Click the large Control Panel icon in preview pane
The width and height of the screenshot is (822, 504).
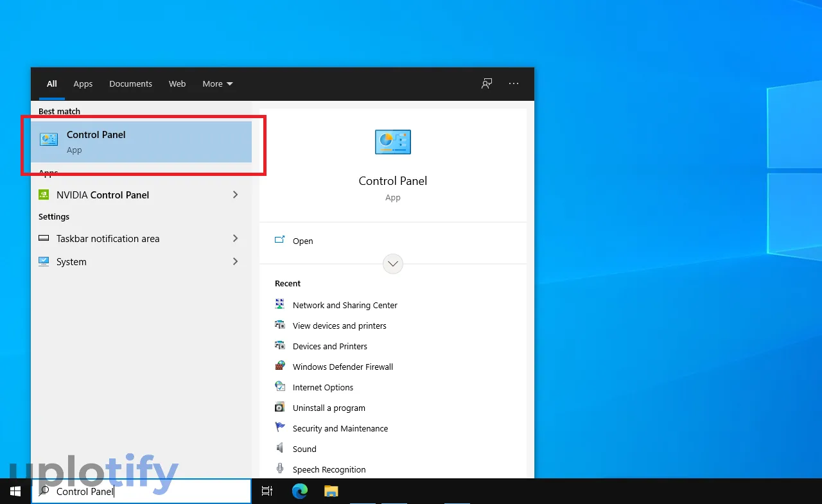point(393,142)
